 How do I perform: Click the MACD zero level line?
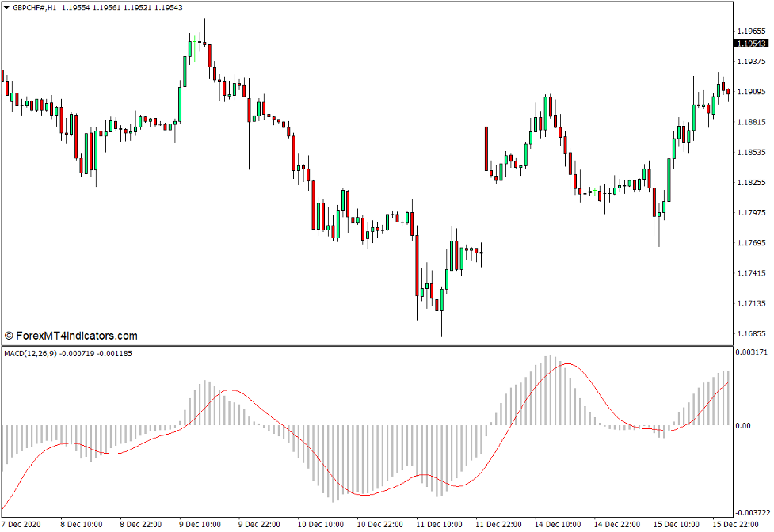click(356, 424)
